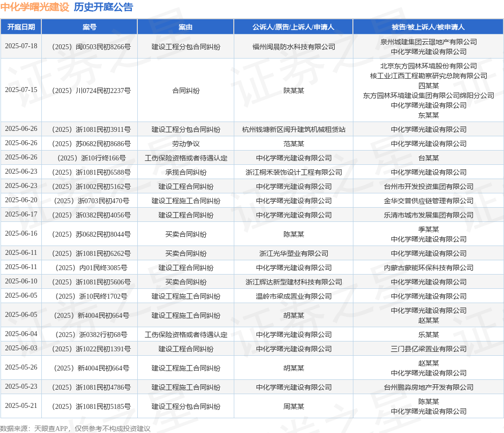Click the title 中化学曙光建设
This screenshot has height=433, width=504.
coord(35,7)
